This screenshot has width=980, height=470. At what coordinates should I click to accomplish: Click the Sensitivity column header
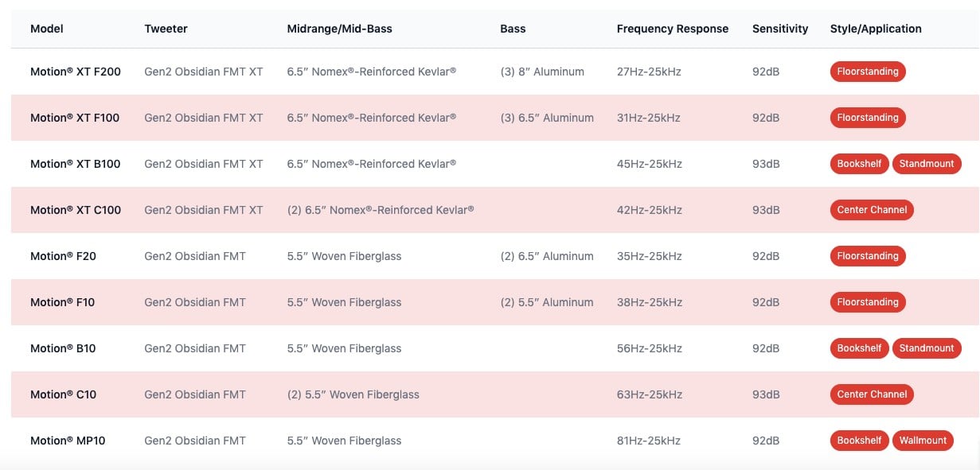[779, 29]
